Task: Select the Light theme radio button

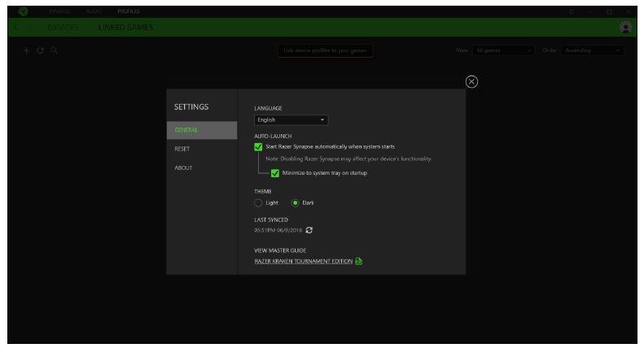Action: (x=258, y=202)
